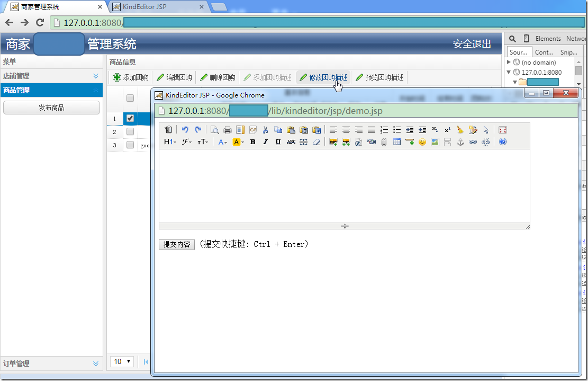Remove hyperlink with unlink icon
588x381 pixels.
click(486, 142)
